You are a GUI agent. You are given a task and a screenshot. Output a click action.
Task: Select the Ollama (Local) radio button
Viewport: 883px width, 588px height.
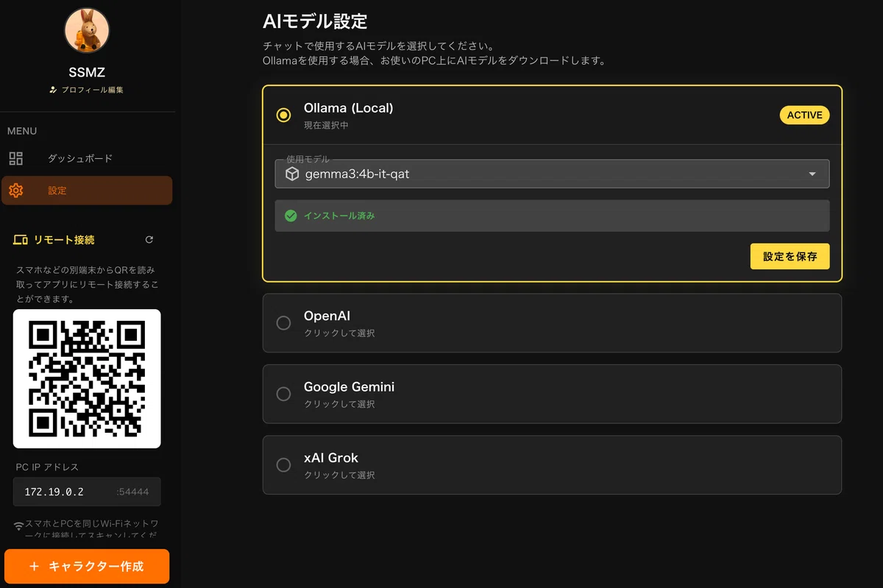pyautogui.click(x=283, y=115)
